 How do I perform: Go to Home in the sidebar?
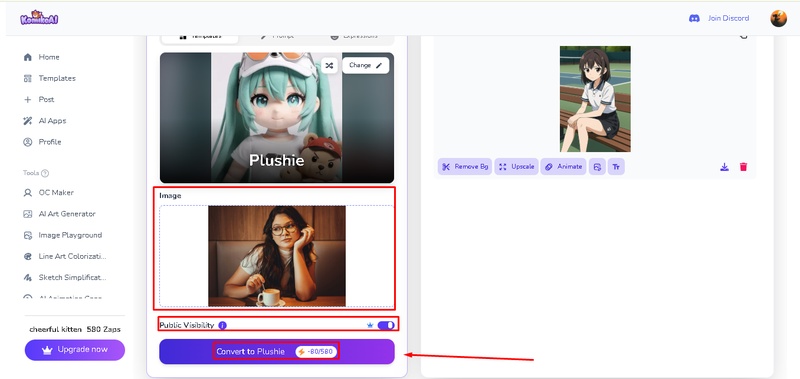(41, 57)
